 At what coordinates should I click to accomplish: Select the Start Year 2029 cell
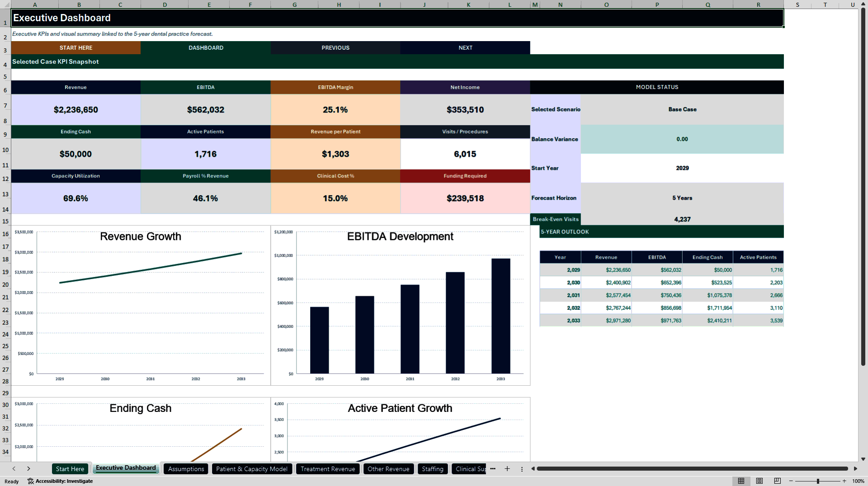pos(682,168)
